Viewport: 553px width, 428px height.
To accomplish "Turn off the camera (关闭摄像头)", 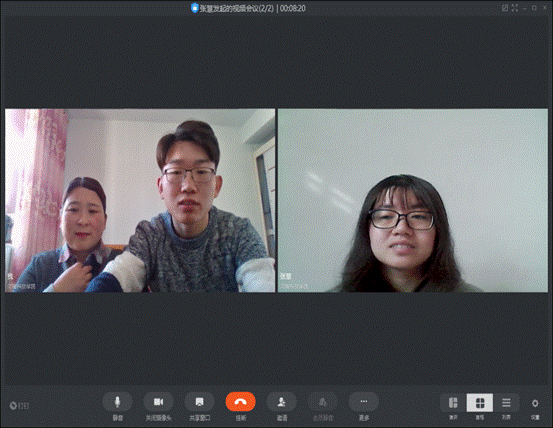I will 158,402.
